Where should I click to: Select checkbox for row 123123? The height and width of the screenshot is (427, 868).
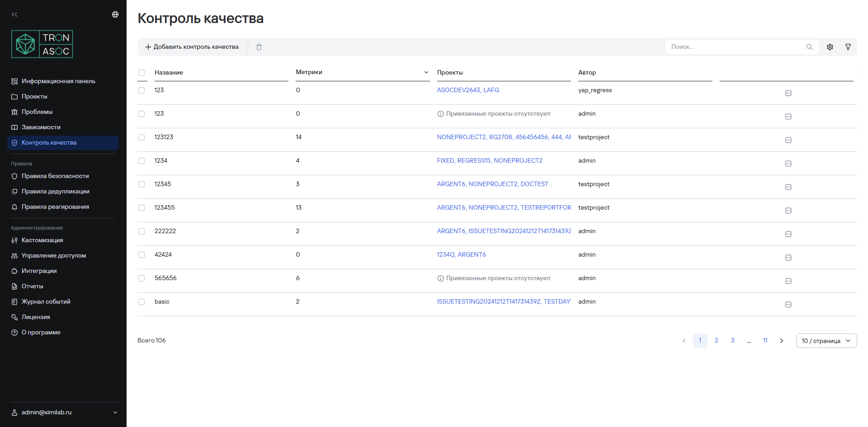[x=142, y=137]
